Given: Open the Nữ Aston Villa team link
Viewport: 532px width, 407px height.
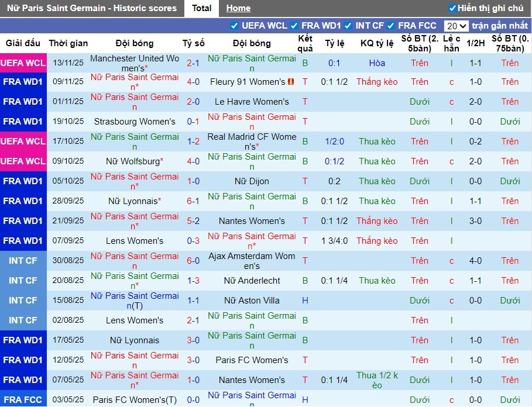Looking at the screenshot, I should 252,301.
